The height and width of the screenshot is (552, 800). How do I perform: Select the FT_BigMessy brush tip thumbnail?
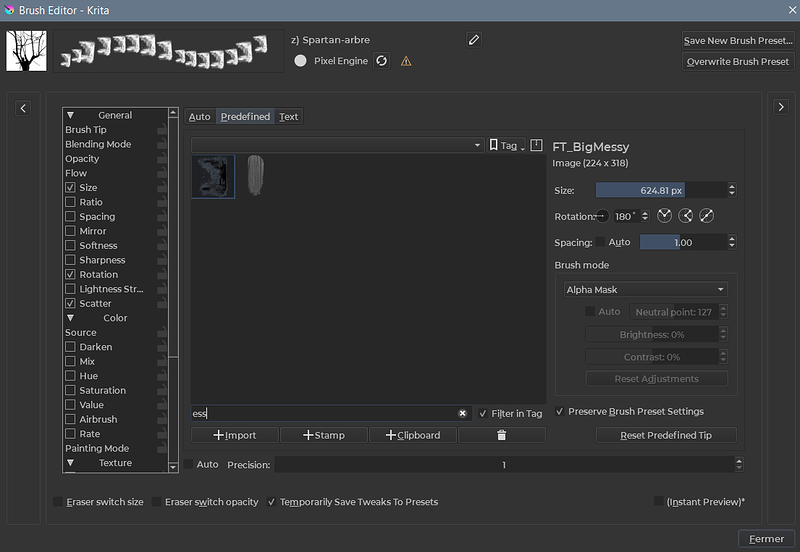(213, 177)
